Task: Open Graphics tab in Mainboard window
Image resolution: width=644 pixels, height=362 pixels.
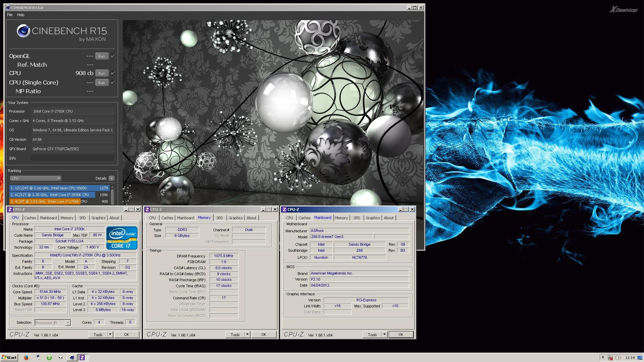Action: [373, 218]
